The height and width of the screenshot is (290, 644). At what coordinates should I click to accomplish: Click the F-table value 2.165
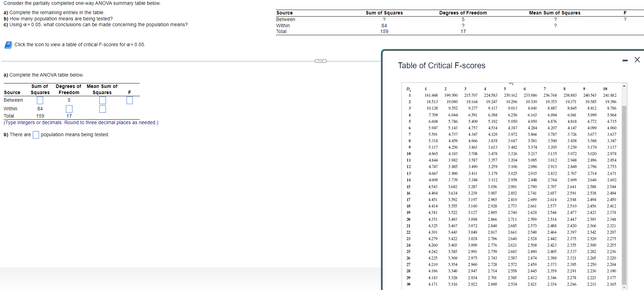(612, 284)
